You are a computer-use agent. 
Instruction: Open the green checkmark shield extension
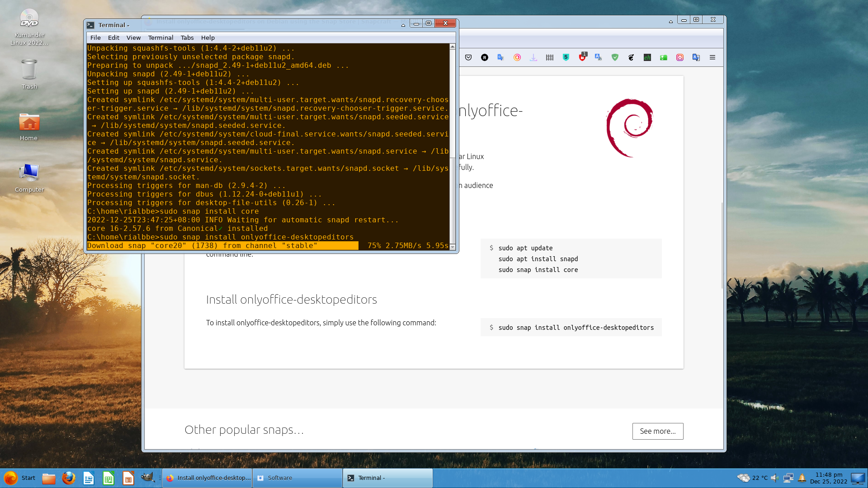click(x=615, y=57)
